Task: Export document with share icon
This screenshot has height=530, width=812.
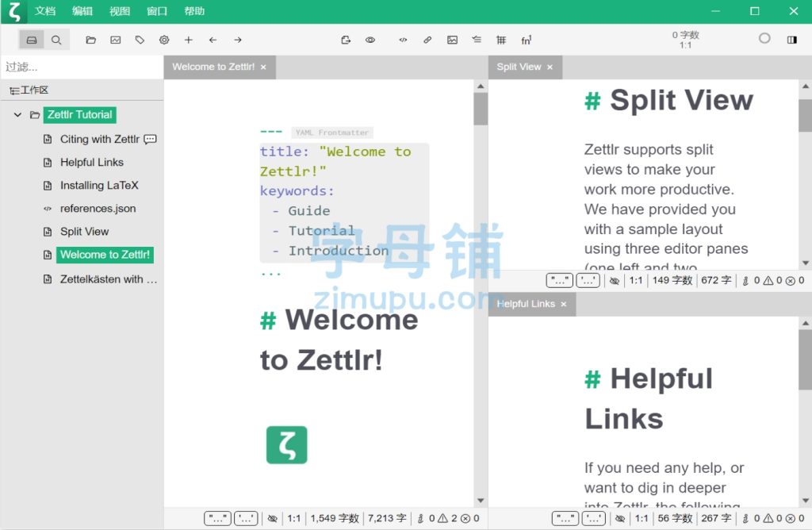Action: [x=346, y=40]
